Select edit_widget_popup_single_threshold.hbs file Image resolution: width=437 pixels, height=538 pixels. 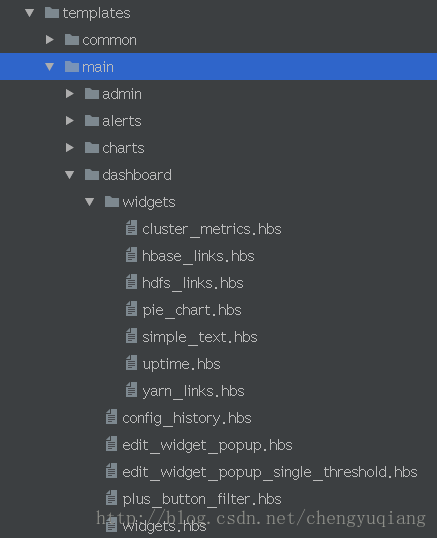click(x=270, y=473)
